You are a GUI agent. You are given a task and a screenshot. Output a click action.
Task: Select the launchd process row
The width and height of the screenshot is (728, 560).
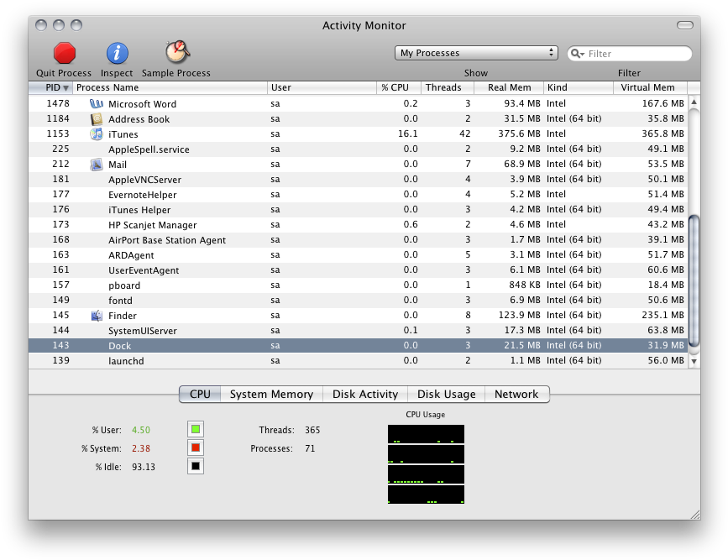coord(358,360)
